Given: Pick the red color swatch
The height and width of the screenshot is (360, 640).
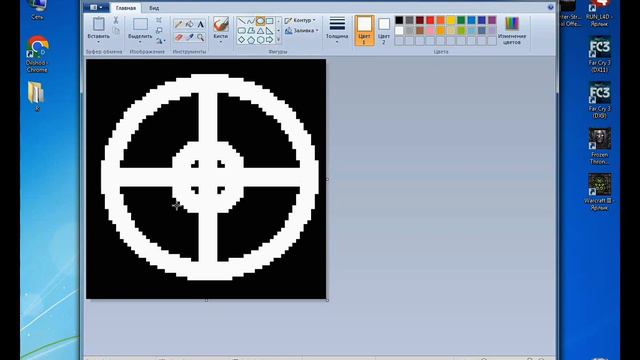Looking at the screenshot, I should click(430, 20).
